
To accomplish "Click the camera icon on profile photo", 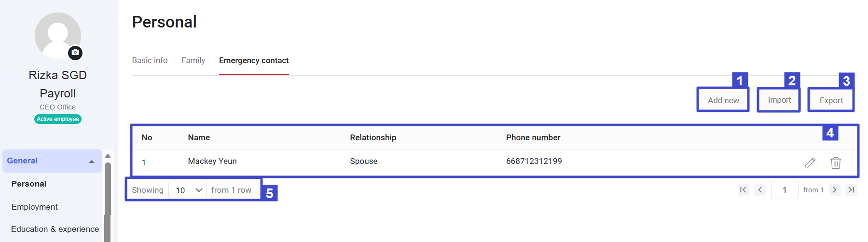I will (75, 53).
